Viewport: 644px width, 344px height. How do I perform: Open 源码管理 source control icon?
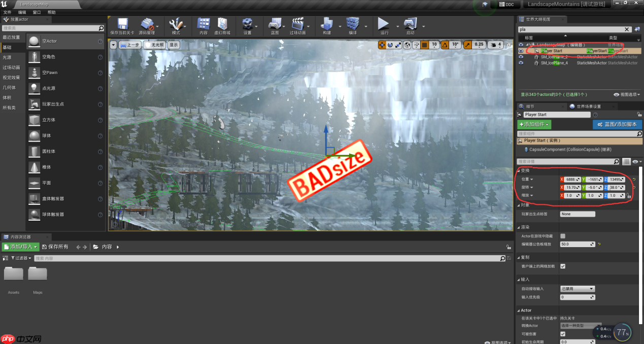pyautogui.click(x=147, y=24)
